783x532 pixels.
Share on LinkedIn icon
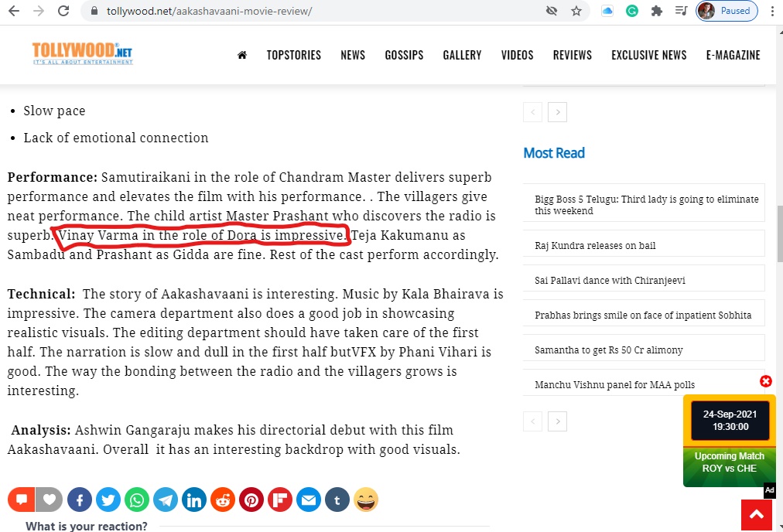tap(194, 500)
